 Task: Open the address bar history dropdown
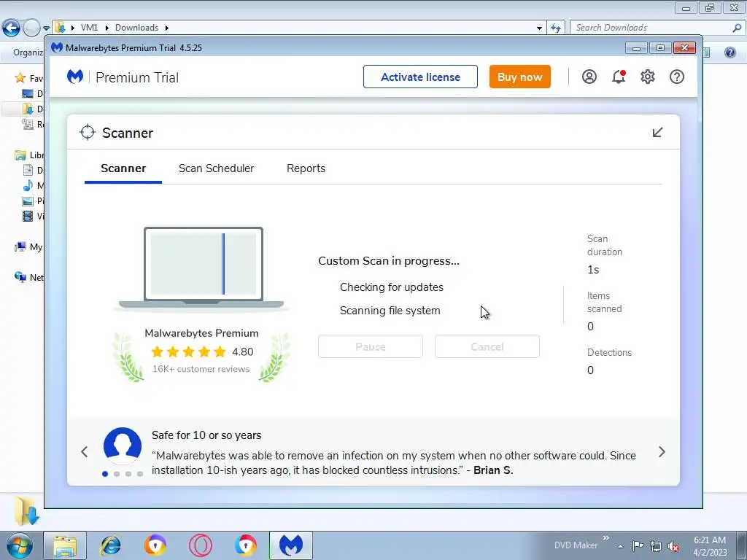[x=539, y=28]
